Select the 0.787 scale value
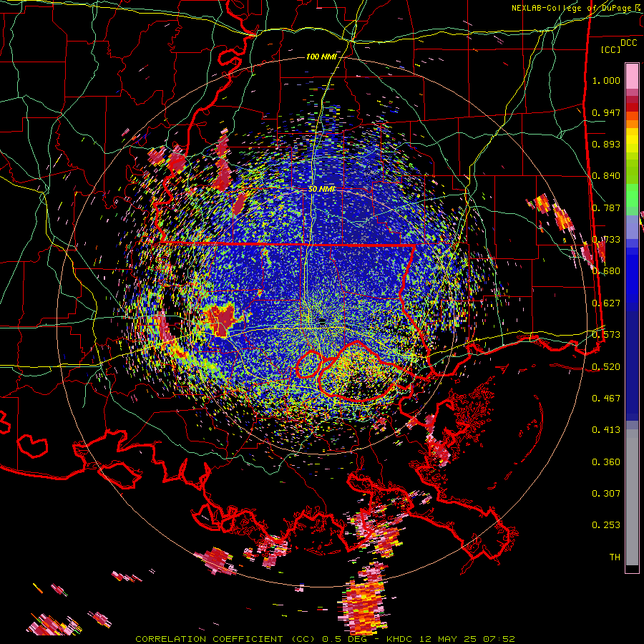 coord(606,208)
